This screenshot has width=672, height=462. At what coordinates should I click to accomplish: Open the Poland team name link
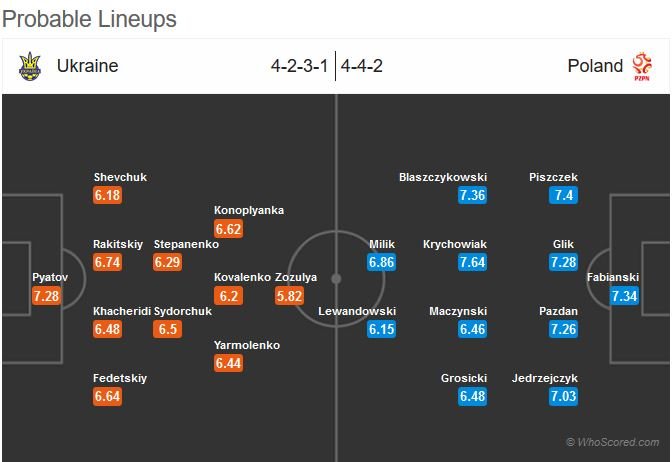[x=595, y=66]
